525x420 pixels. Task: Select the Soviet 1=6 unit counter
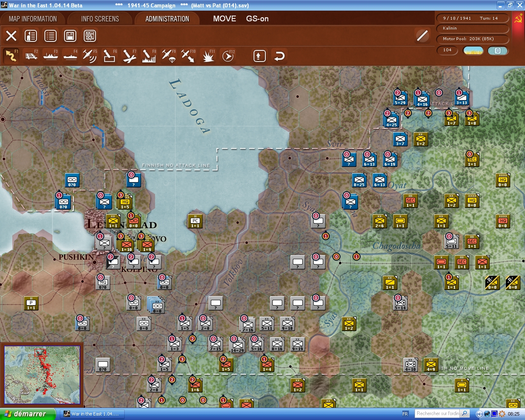pos(195,385)
